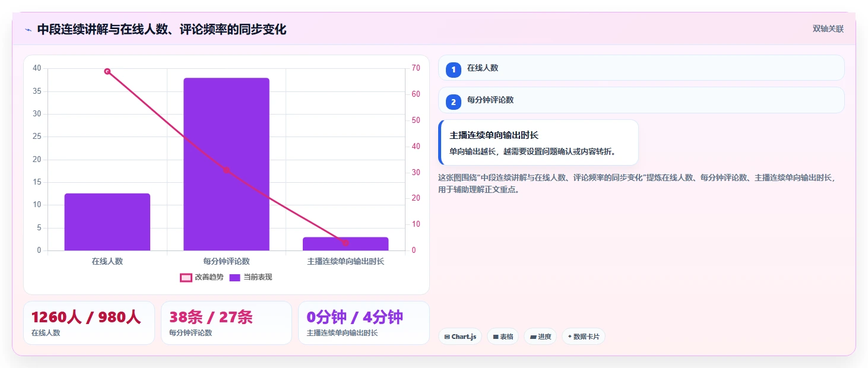Select the purple 在线人数 bar
The width and height of the screenshot is (868, 368).
coord(107,222)
